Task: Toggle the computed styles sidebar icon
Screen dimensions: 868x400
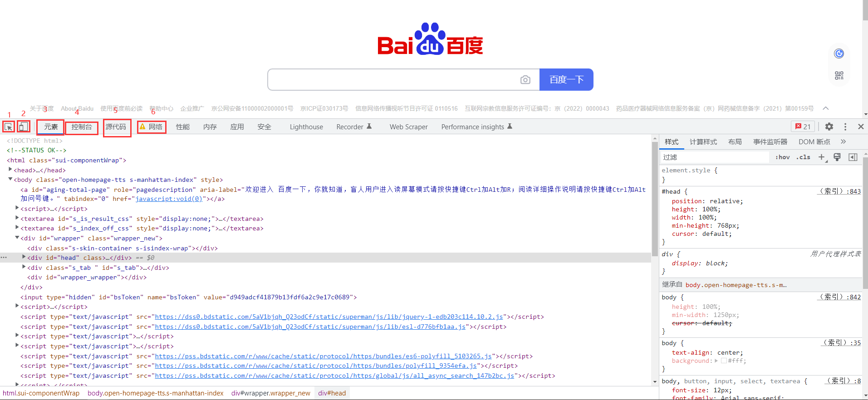Action: pos(853,157)
